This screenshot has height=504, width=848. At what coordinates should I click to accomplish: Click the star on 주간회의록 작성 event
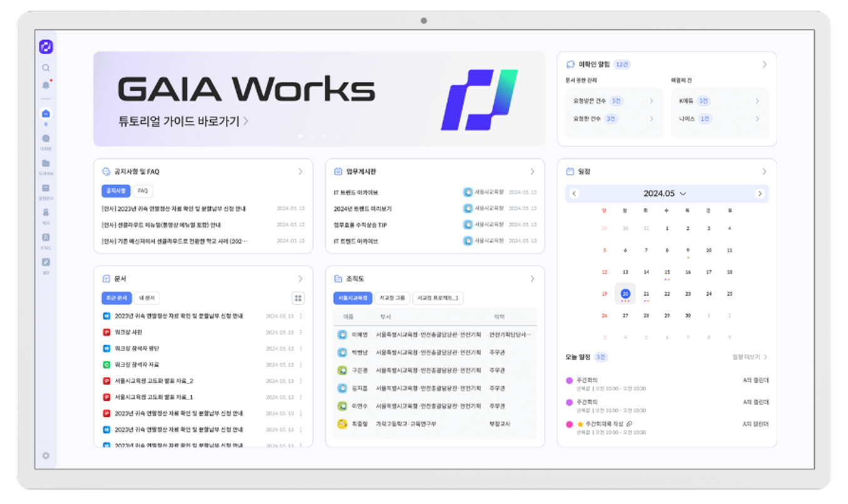(580, 424)
